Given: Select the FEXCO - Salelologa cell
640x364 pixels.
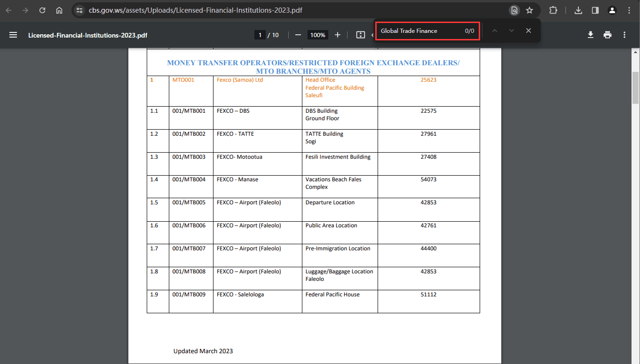Looking at the screenshot, I should coord(257,302).
